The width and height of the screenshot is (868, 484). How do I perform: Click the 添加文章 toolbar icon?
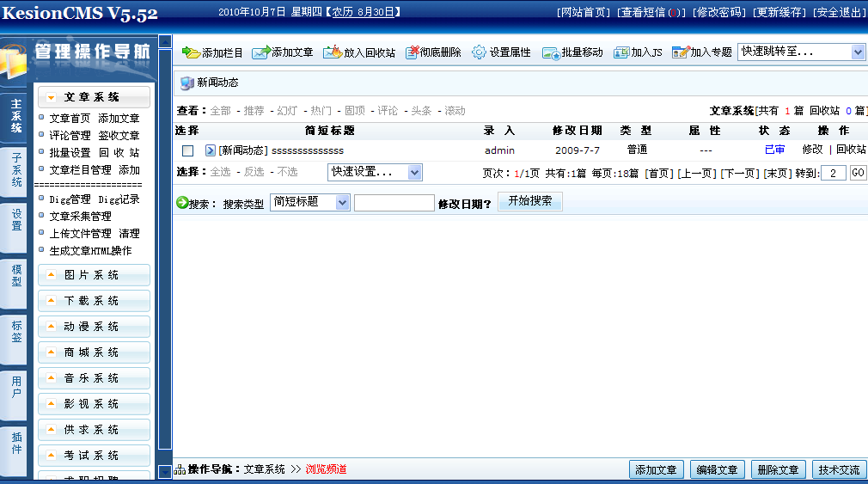pyautogui.click(x=261, y=52)
